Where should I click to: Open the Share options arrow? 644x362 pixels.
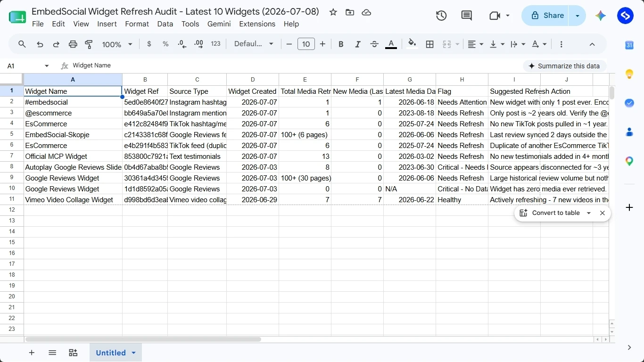(x=578, y=16)
